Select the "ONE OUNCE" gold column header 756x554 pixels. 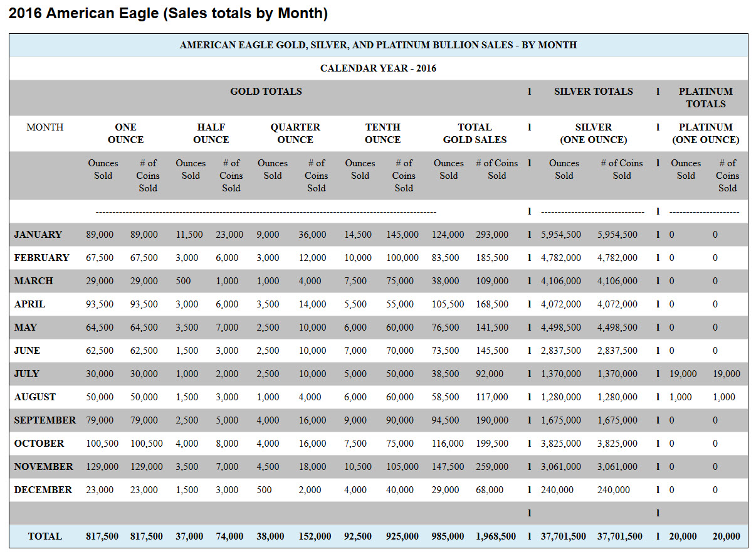click(x=125, y=134)
